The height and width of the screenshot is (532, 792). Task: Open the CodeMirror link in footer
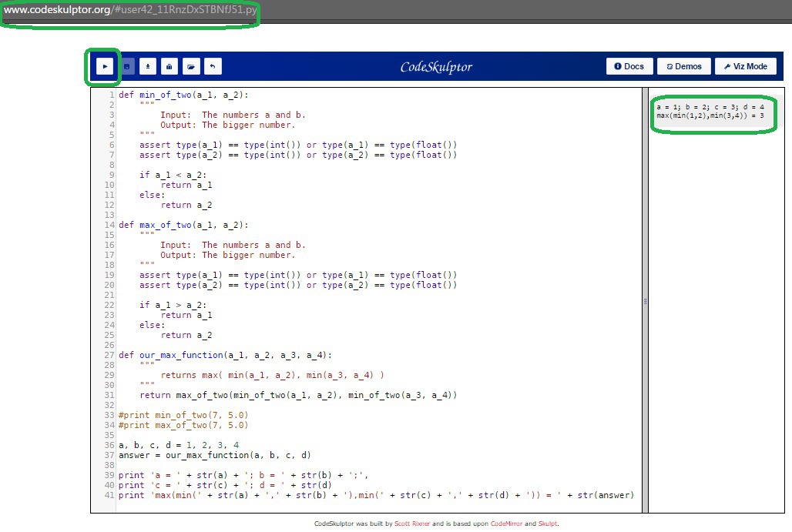(506, 524)
